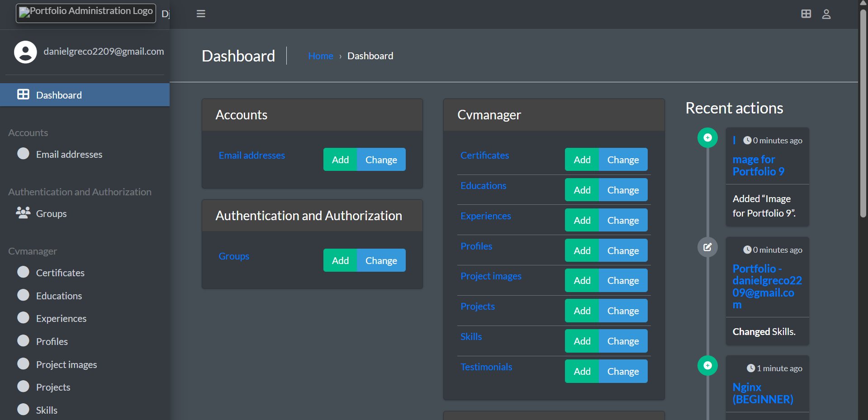Click the Change button for Experiences
The height and width of the screenshot is (420, 868).
623,220
